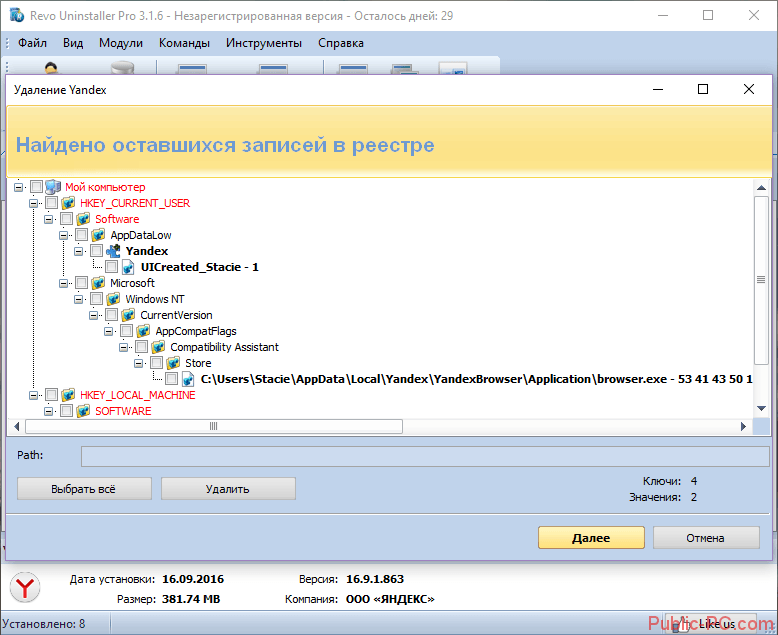Click the HKEY_LOCAL_MACHINE folder icon

[68, 395]
